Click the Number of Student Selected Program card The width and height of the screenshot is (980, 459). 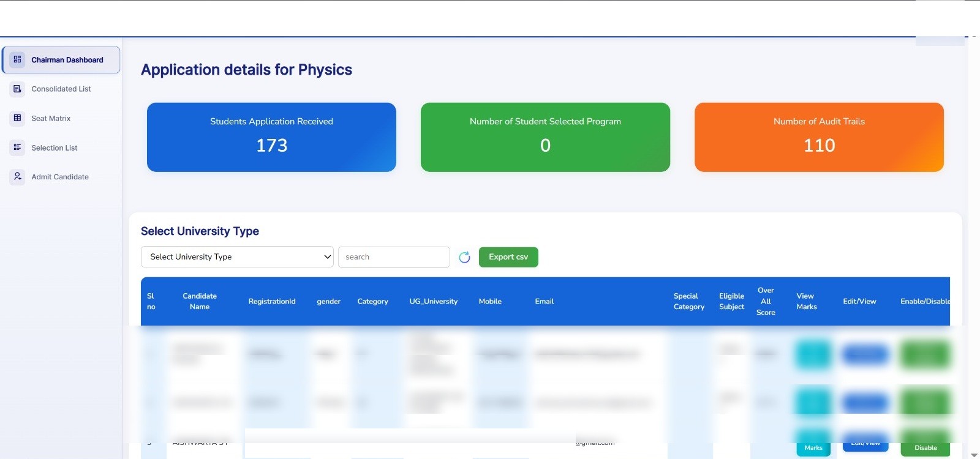pos(545,137)
